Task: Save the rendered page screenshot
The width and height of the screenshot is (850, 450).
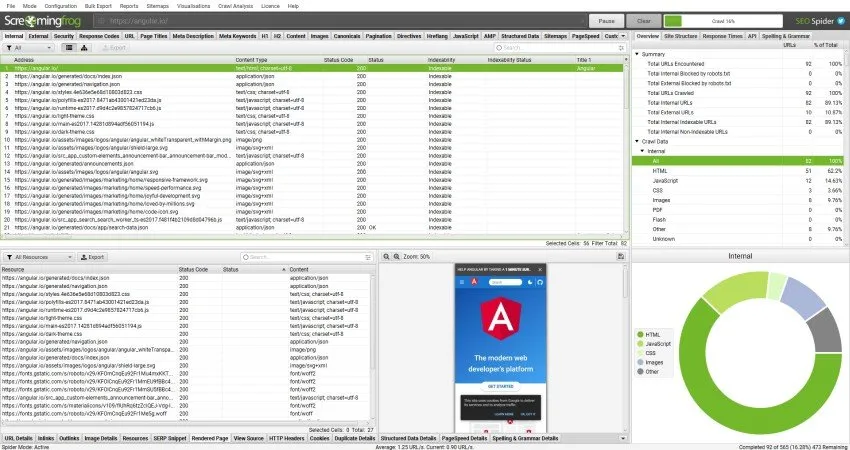Action: click(622, 257)
